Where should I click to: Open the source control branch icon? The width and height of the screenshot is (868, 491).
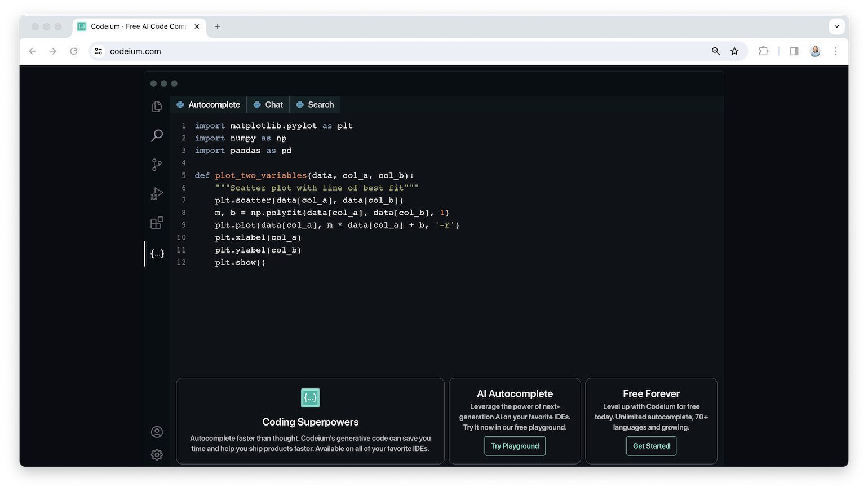[157, 164]
